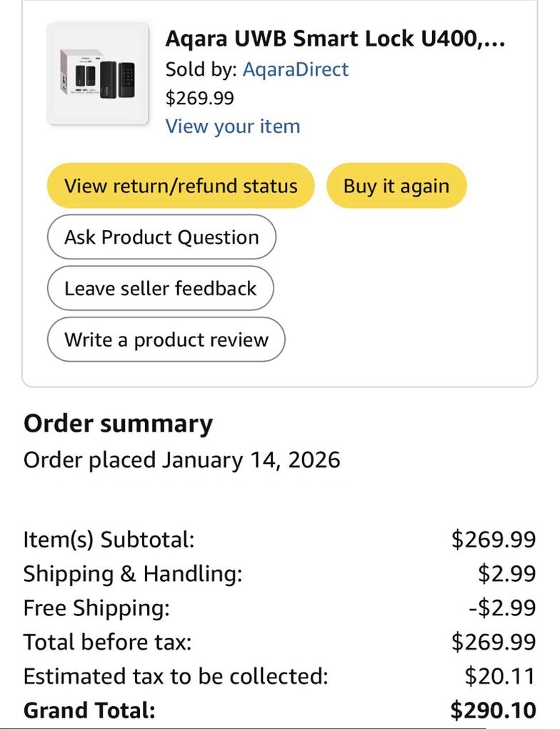
Task: Open the View your item link
Action: (x=233, y=127)
